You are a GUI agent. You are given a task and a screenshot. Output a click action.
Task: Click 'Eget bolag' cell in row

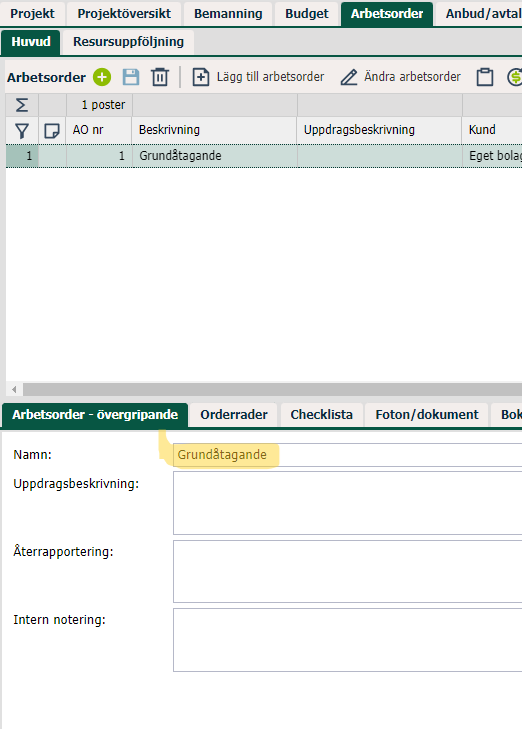click(492, 156)
